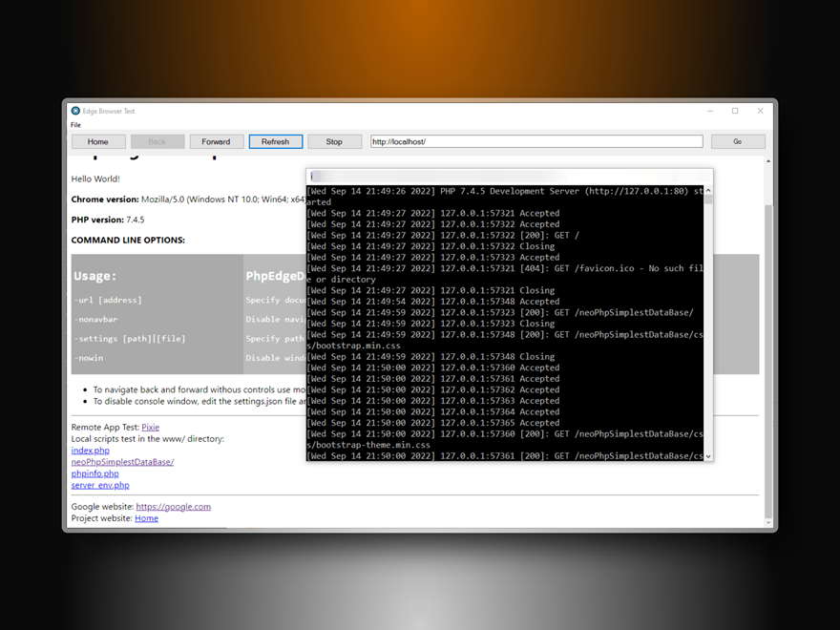840x630 pixels.
Task: Click the console scrollbar down arrow
Action: coord(707,456)
